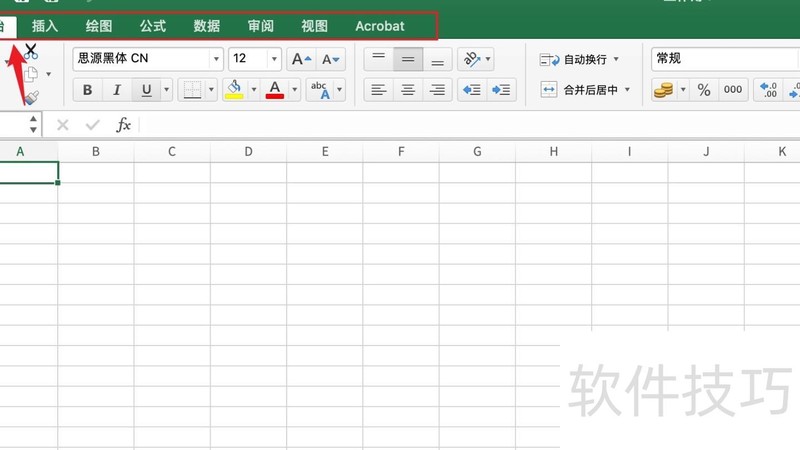The height and width of the screenshot is (450, 800).
Task: Decrease font size with A-down icon
Action: (x=331, y=59)
